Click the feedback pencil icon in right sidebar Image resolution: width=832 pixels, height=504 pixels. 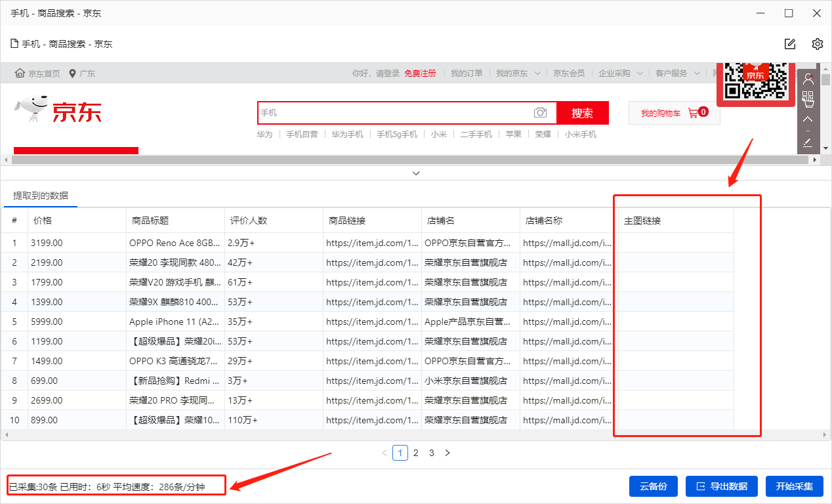click(808, 142)
